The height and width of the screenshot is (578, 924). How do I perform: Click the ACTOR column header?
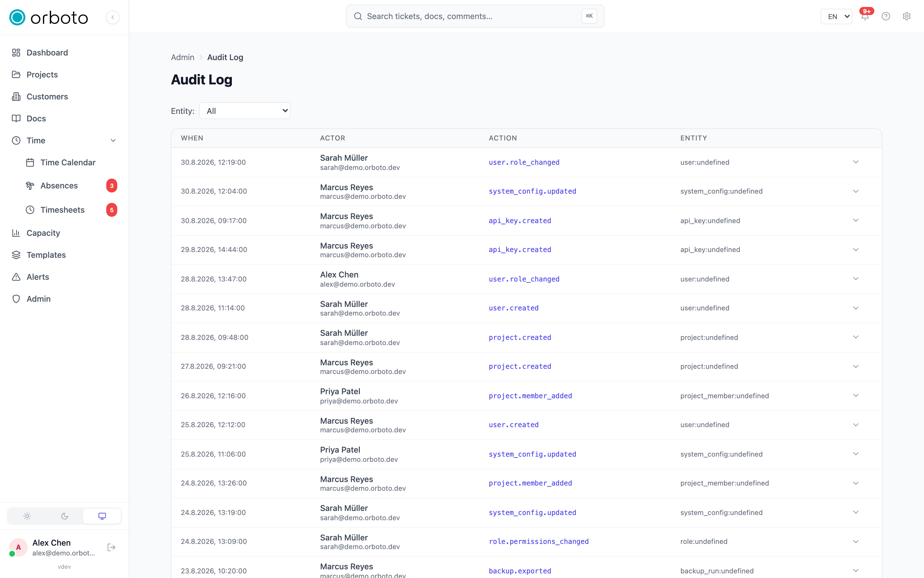click(333, 138)
